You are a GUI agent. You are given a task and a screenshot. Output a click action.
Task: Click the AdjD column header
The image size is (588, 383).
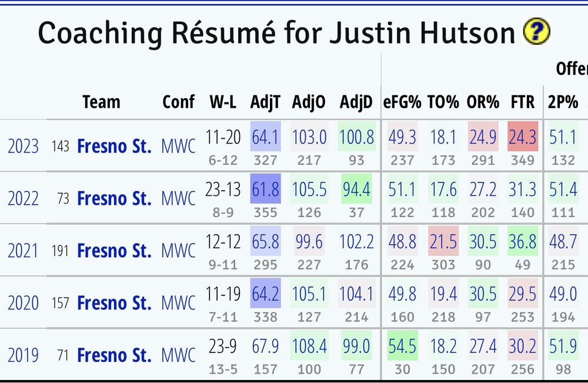click(x=356, y=102)
